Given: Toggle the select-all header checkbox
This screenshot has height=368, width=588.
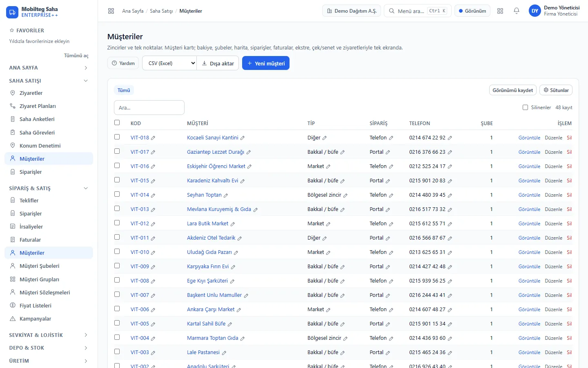Looking at the screenshot, I should [x=117, y=123].
